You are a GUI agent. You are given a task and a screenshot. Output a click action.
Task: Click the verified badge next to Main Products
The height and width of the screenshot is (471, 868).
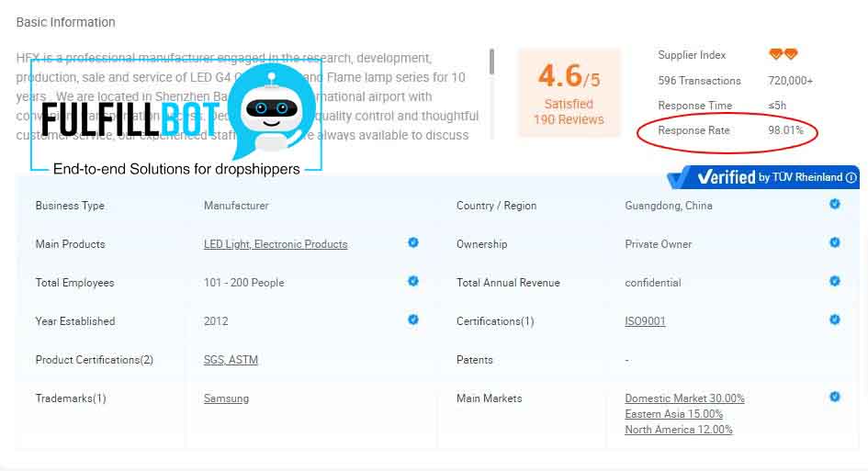pyautogui.click(x=413, y=242)
